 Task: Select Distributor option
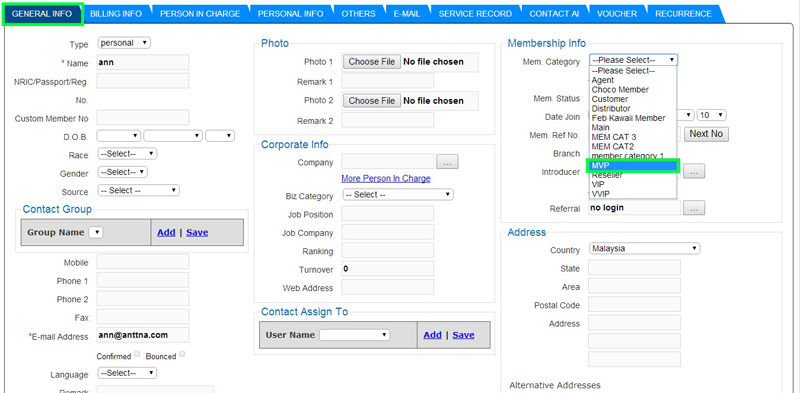pyautogui.click(x=633, y=109)
